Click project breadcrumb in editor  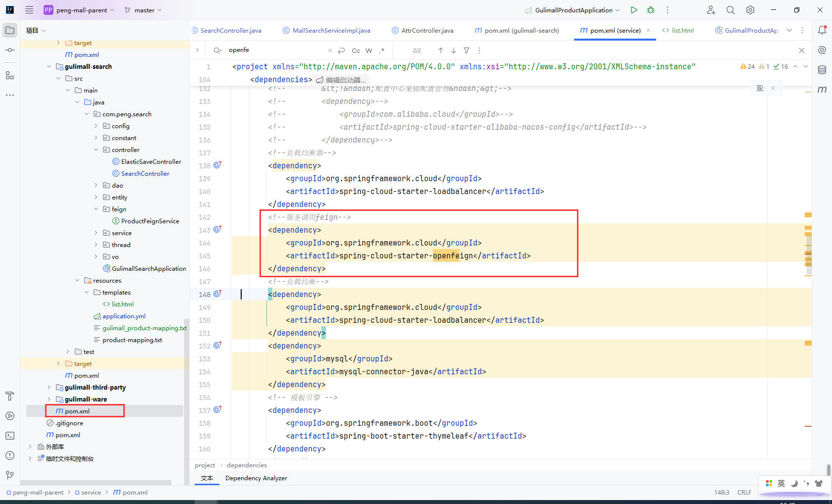205,465
